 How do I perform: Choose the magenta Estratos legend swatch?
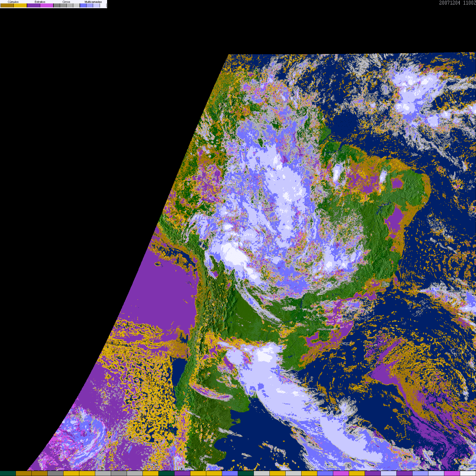(x=47, y=5)
